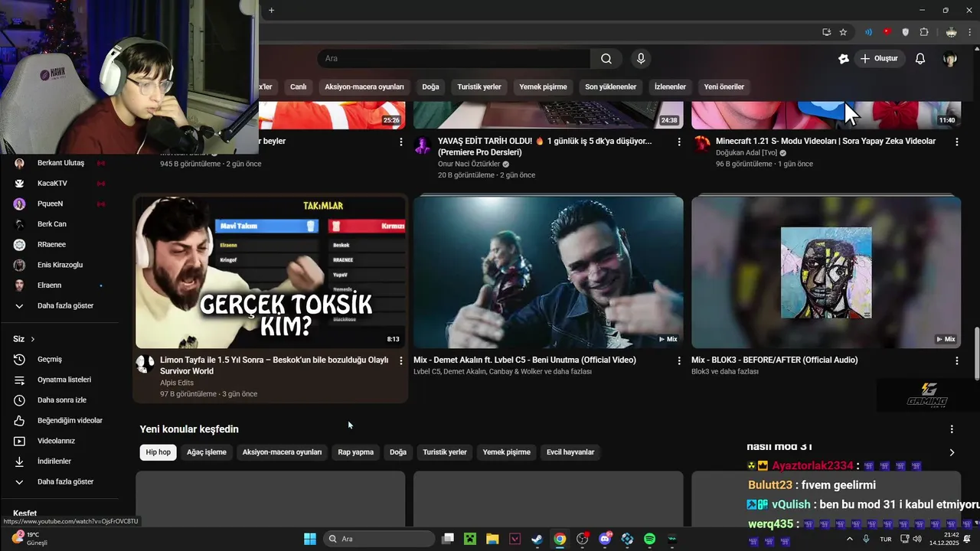
Task: Click the red heart YouTube extension icon
Action: coord(887,32)
